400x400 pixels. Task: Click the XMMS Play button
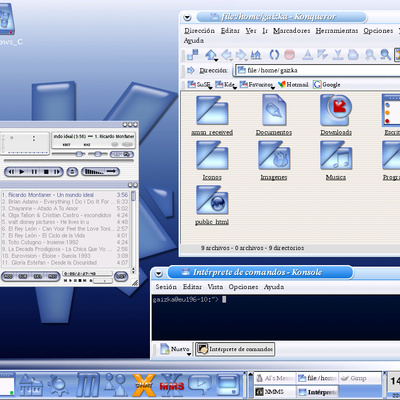[x=22, y=172]
